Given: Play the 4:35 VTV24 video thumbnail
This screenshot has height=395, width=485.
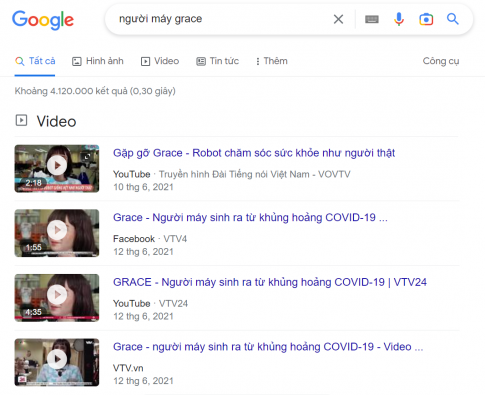Looking at the screenshot, I should [57, 298].
